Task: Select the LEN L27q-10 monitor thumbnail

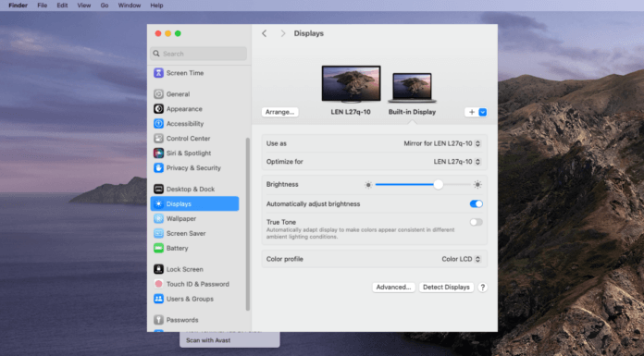Action: tap(351, 84)
